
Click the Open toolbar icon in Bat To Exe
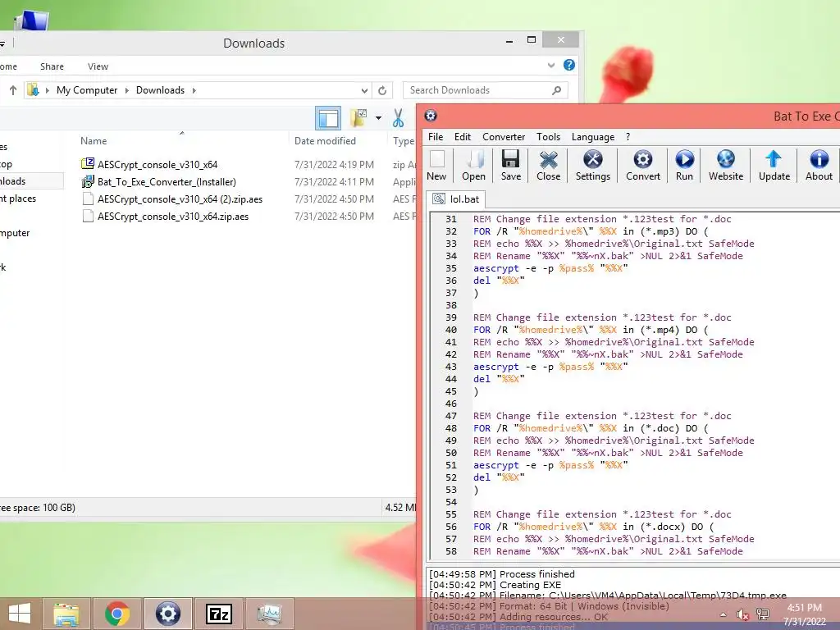[473, 166]
